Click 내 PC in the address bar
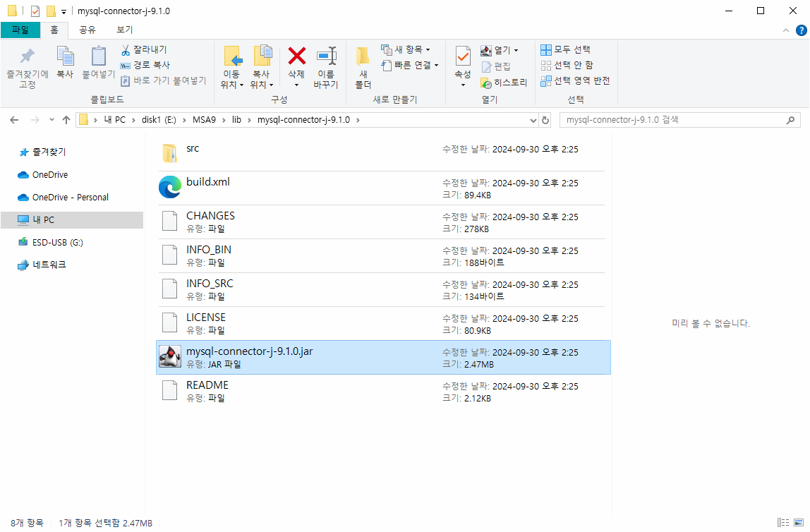 click(x=115, y=120)
